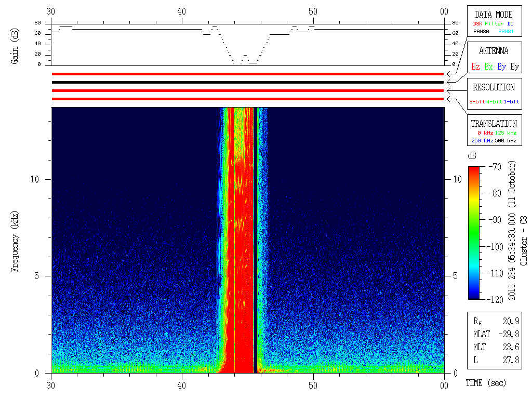The width and height of the screenshot is (532, 399).
Task: Click the L value 27.8
Action: (511, 360)
